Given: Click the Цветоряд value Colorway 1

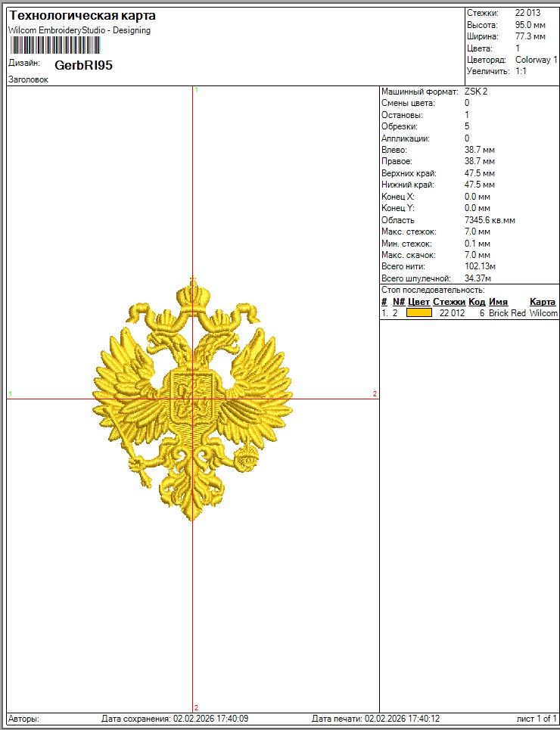Looking at the screenshot, I should 536,59.
